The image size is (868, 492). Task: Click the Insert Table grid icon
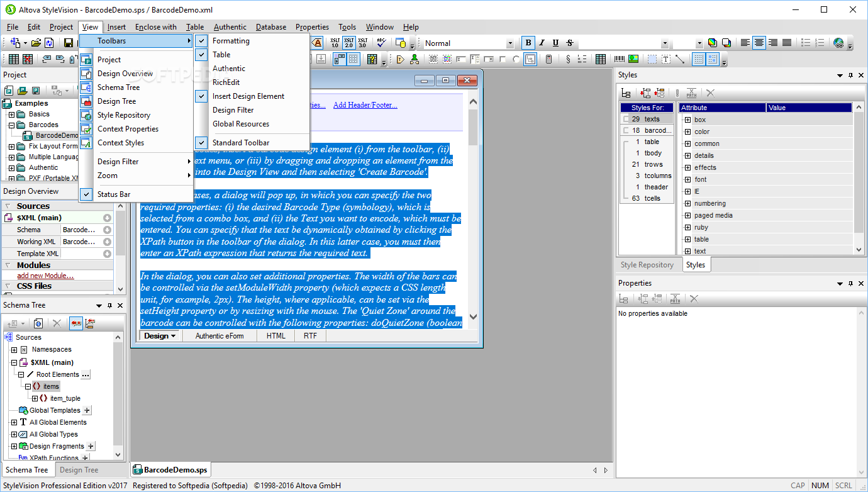click(12, 59)
